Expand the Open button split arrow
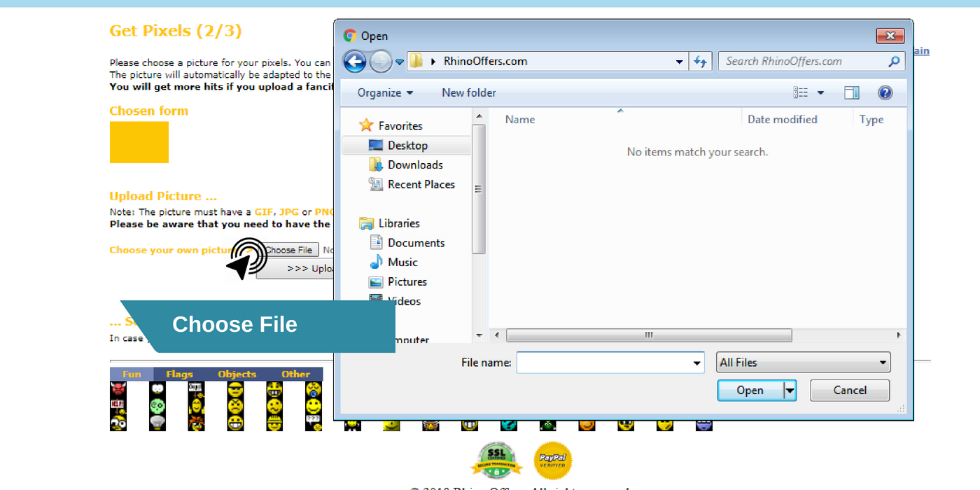980x490 pixels. [x=790, y=391]
